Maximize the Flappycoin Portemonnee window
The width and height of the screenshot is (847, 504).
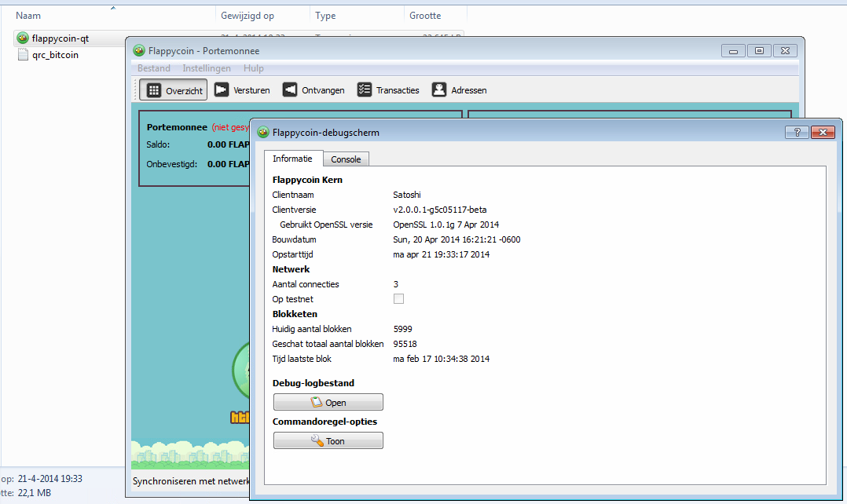click(759, 51)
